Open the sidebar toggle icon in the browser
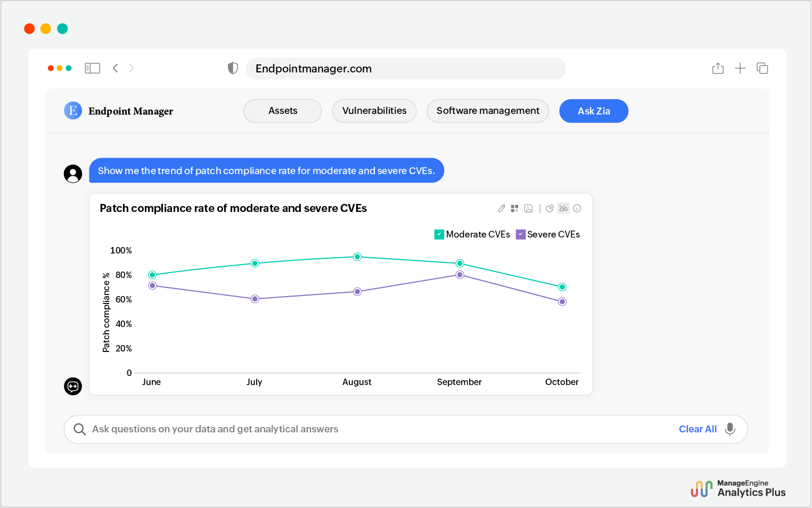 click(x=92, y=68)
